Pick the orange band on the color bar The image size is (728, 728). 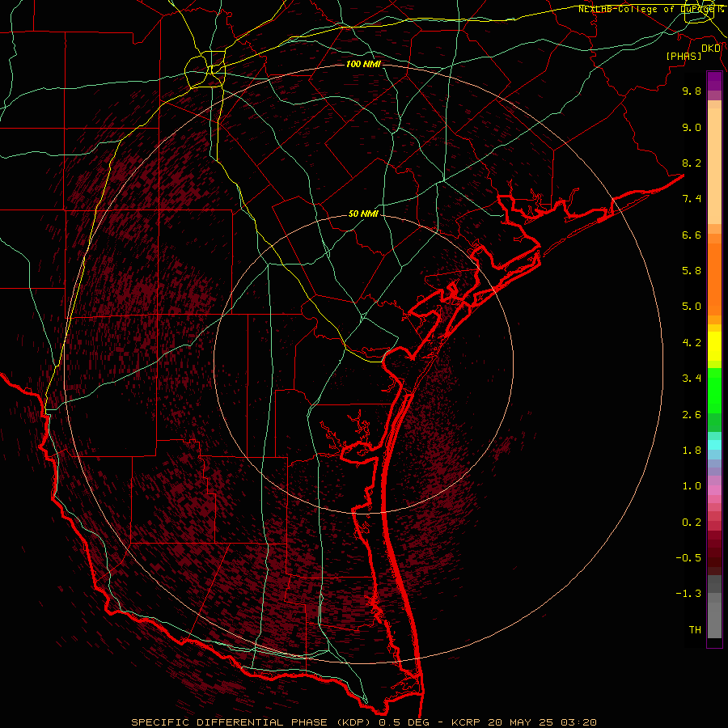[714, 278]
